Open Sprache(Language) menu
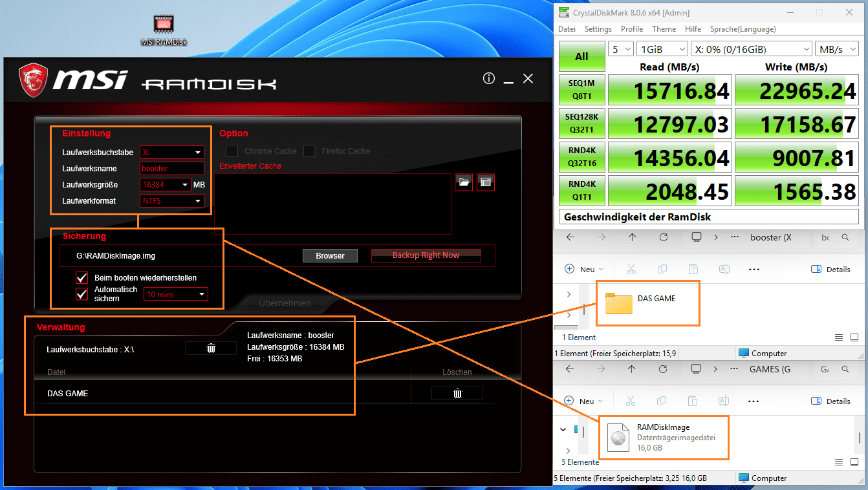868x490 pixels. [743, 29]
